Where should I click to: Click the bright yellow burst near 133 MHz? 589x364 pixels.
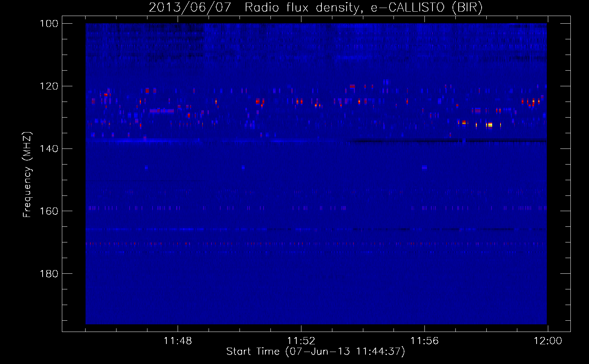pos(490,125)
